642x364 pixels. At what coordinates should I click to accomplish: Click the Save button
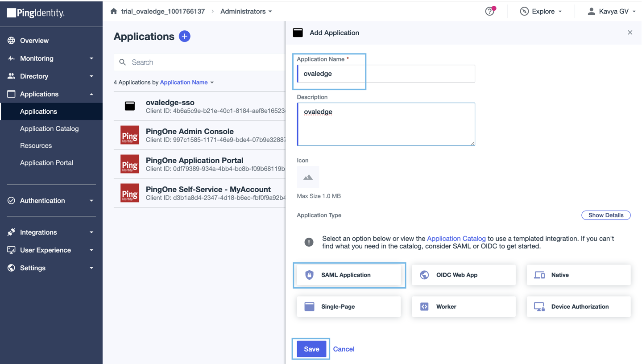coord(311,349)
